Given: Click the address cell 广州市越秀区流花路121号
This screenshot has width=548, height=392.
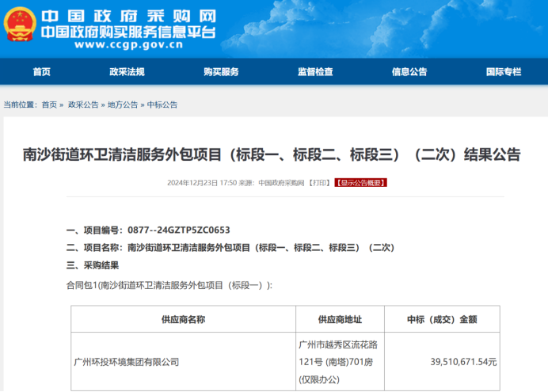Looking at the screenshot, I should pyautogui.click(x=338, y=362).
